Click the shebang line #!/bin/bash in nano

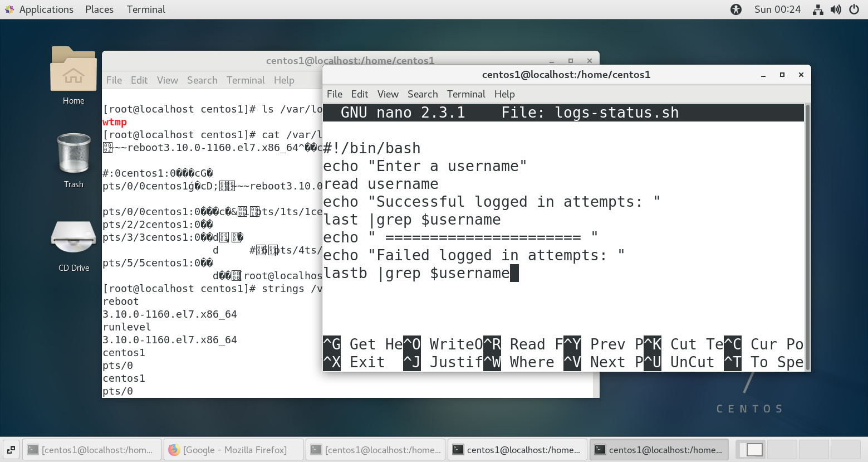372,148
